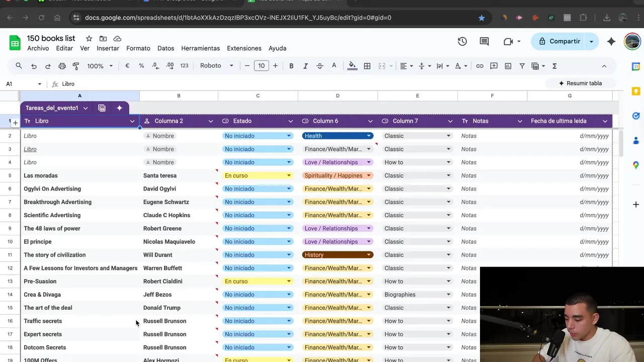Open Google Sheets home icon
644x362 pixels.
point(15,43)
